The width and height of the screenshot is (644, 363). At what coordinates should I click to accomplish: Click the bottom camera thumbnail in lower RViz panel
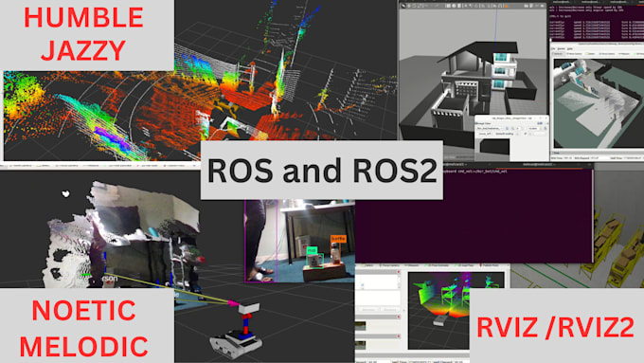360,344
